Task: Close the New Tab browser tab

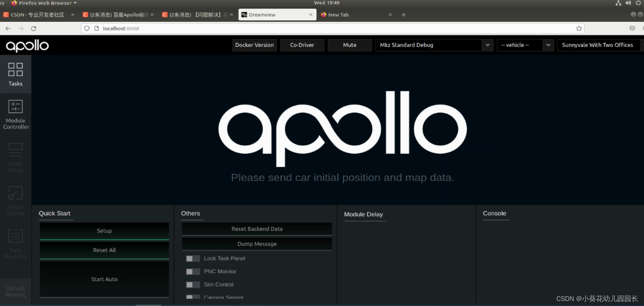Action: 390,15
